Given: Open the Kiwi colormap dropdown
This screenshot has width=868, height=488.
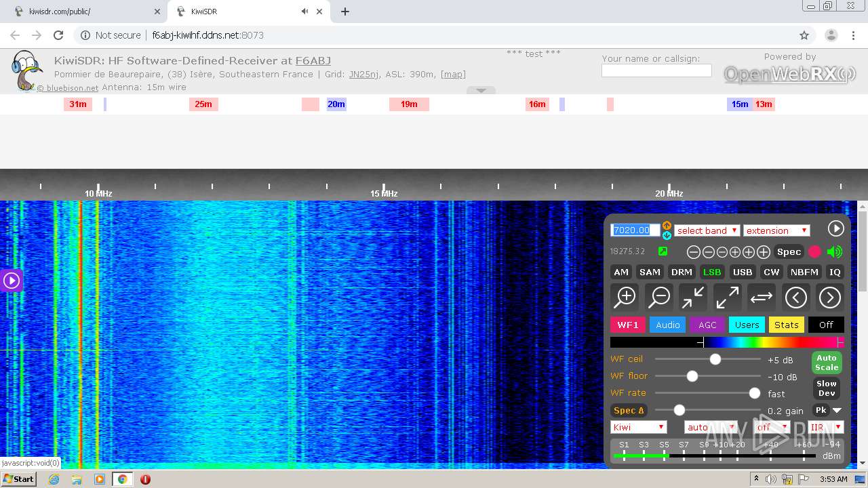Looking at the screenshot, I should click(x=639, y=427).
